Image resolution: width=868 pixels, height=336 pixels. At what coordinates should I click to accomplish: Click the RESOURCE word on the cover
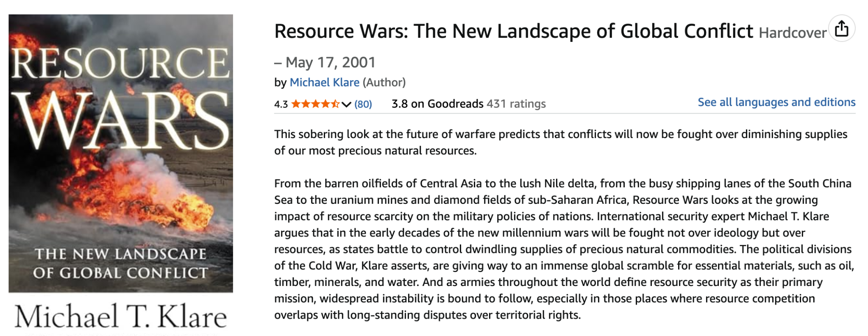[121, 64]
